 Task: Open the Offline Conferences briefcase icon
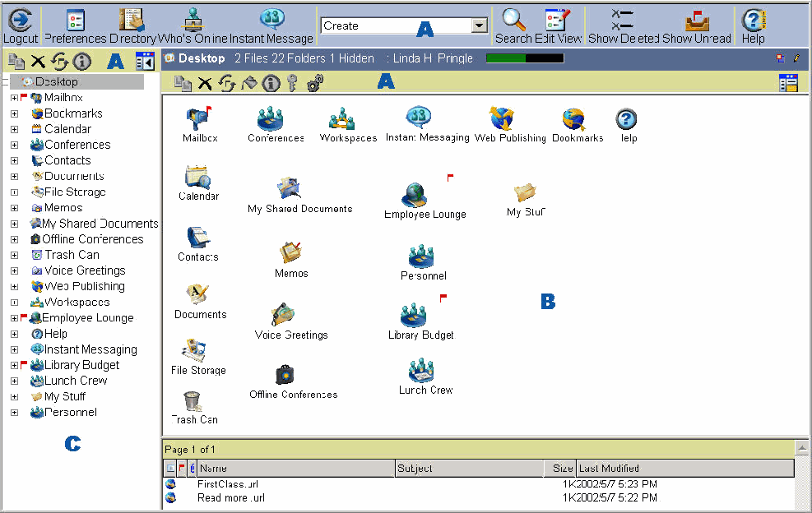(285, 376)
